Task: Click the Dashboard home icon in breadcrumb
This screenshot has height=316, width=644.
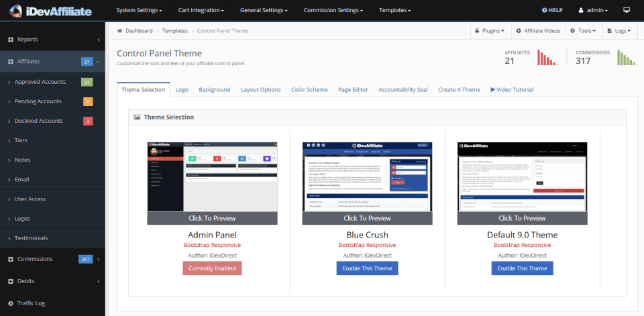Action: [x=120, y=31]
